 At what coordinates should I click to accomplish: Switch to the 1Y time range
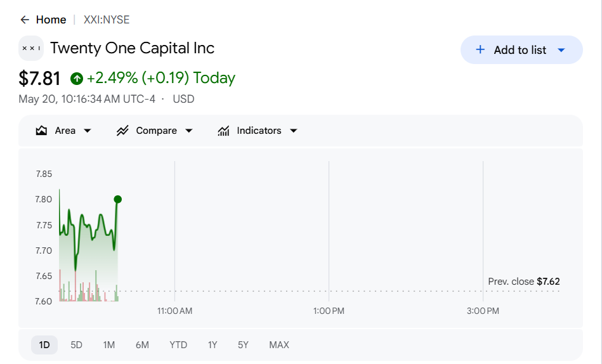[213, 345]
